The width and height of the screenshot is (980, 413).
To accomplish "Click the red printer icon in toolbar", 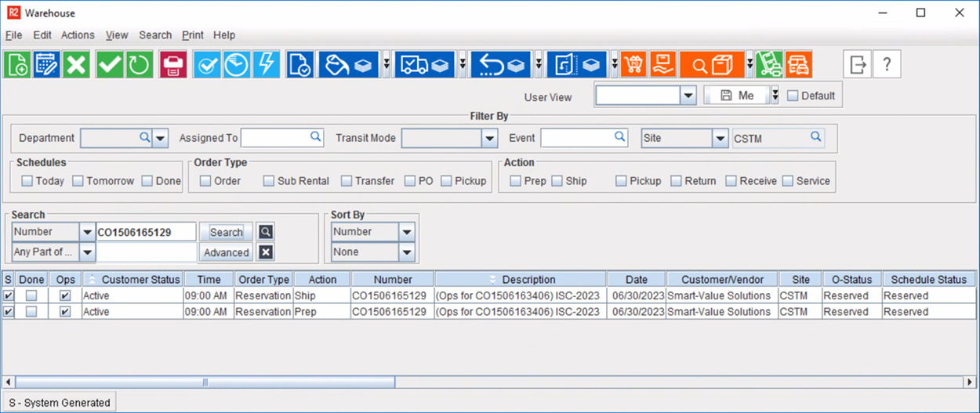I will pos(172,64).
